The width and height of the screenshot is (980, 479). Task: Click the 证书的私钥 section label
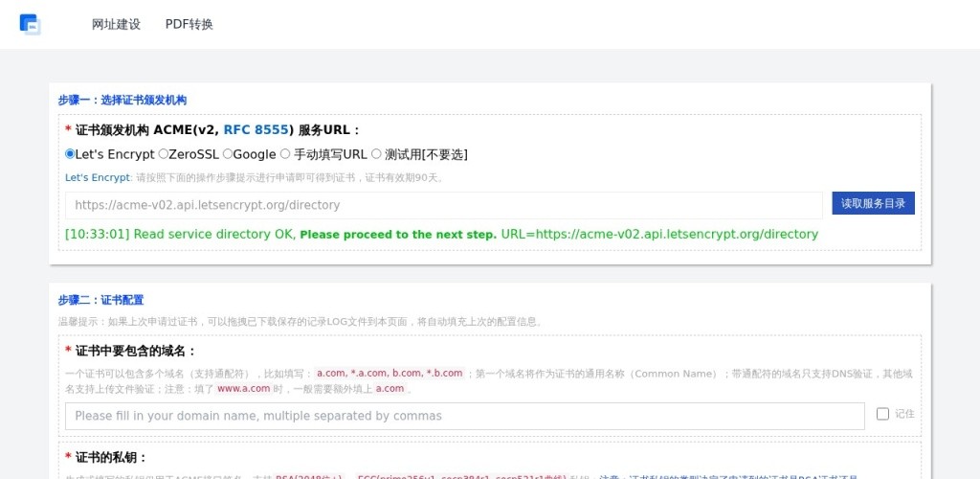111,457
